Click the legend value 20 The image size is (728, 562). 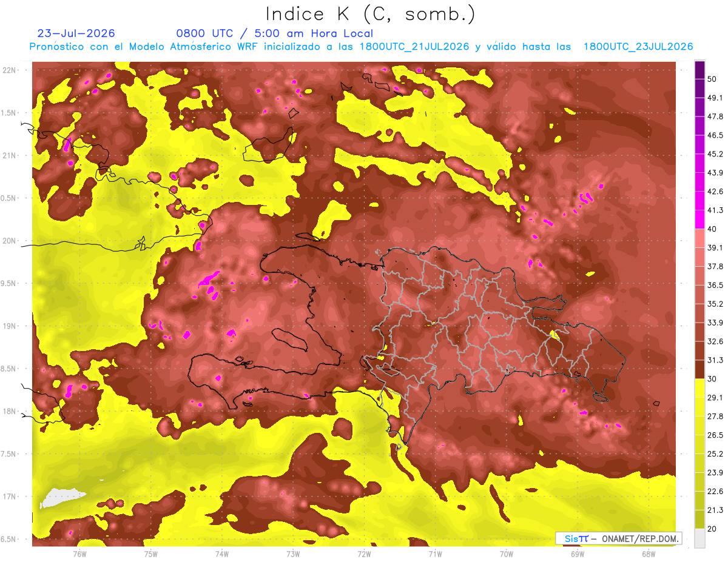[713, 529]
